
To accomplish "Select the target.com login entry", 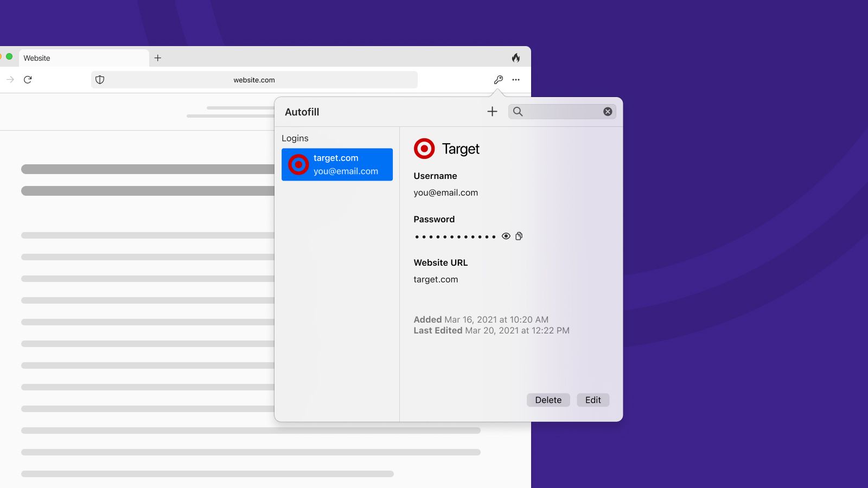I will tap(337, 164).
